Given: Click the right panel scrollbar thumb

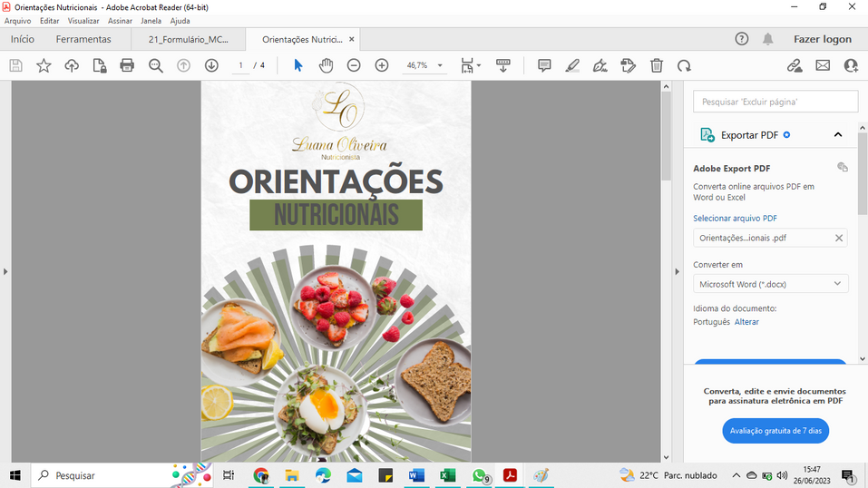Looking at the screenshot, I should 863,173.
